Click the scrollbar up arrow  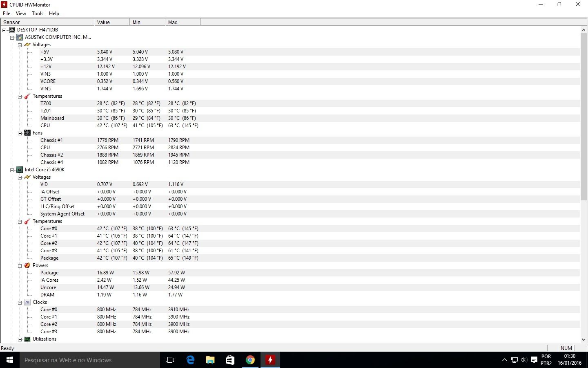584,30
